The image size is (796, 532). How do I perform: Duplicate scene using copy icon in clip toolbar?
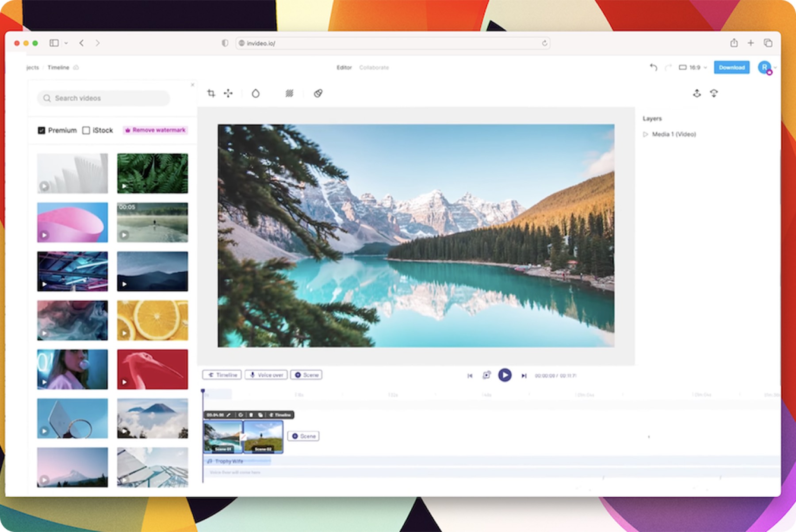coord(260,415)
